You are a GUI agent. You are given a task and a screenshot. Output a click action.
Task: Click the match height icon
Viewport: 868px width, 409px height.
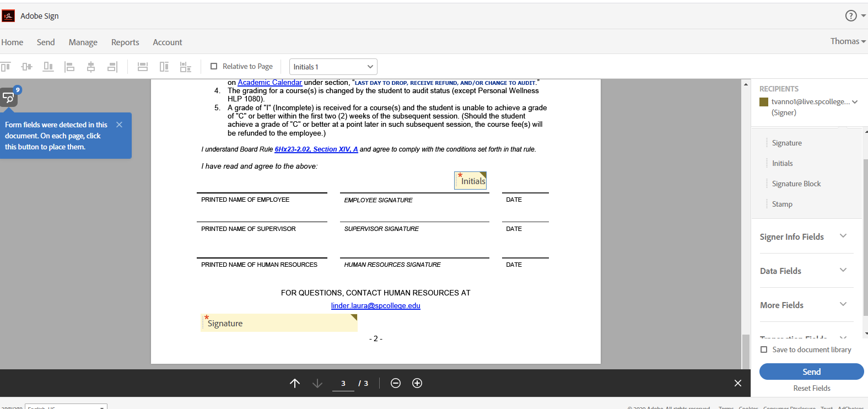tap(164, 67)
